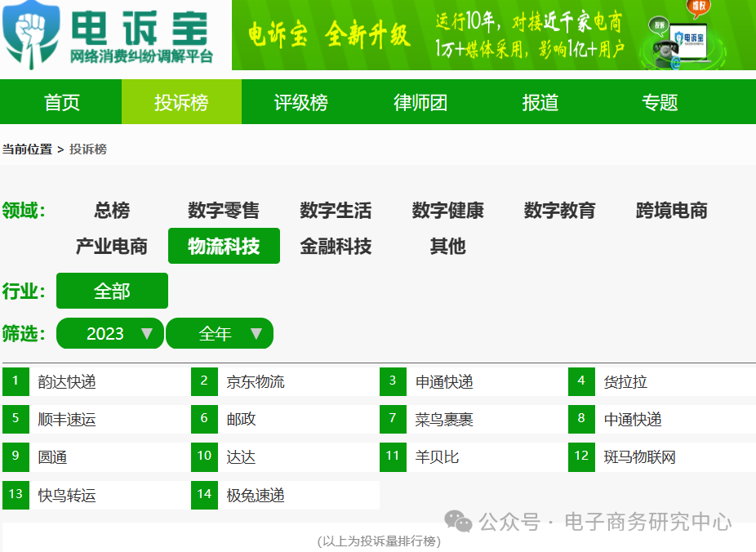The height and width of the screenshot is (552, 756).
Task: Expand the 全部 industry selector
Action: tap(112, 291)
